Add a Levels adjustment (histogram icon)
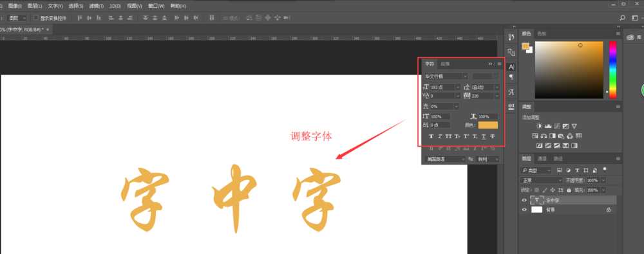Screen dimensions: 644x254 [548, 126]
